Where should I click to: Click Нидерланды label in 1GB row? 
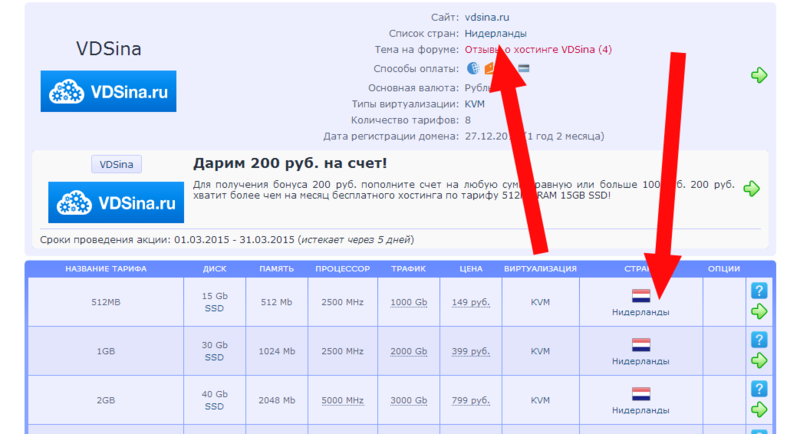click(x=641, y=361)
